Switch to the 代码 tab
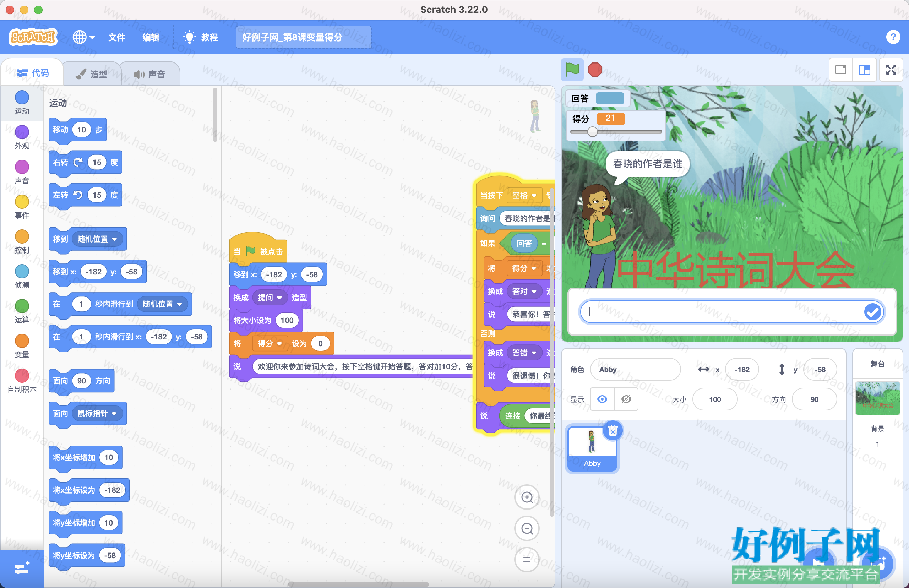The image size is (909, 588). pos(33,73)
